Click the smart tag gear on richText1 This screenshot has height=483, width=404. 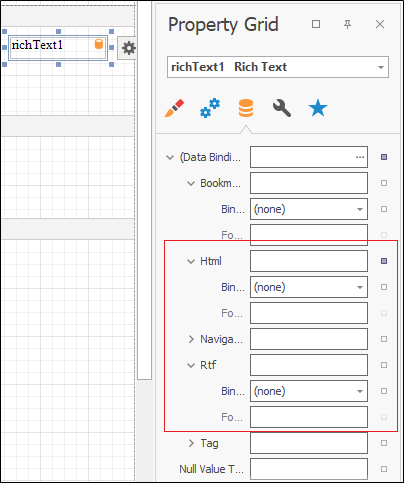click(x=128, y=48)
